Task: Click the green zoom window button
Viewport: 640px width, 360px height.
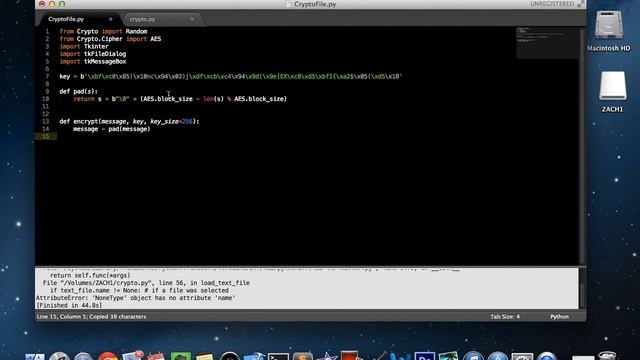Action: point(62,4)
